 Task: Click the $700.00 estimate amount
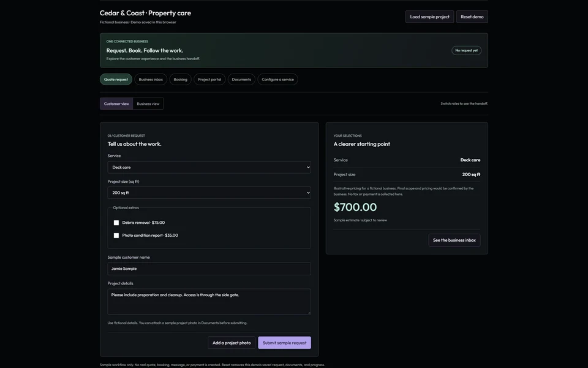(x=355, y=207)
